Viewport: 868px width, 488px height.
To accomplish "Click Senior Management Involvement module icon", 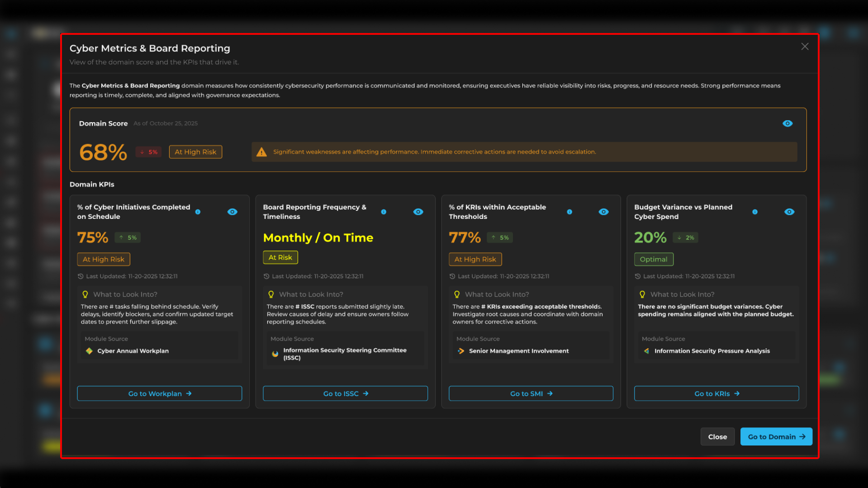I will [461, 351].
